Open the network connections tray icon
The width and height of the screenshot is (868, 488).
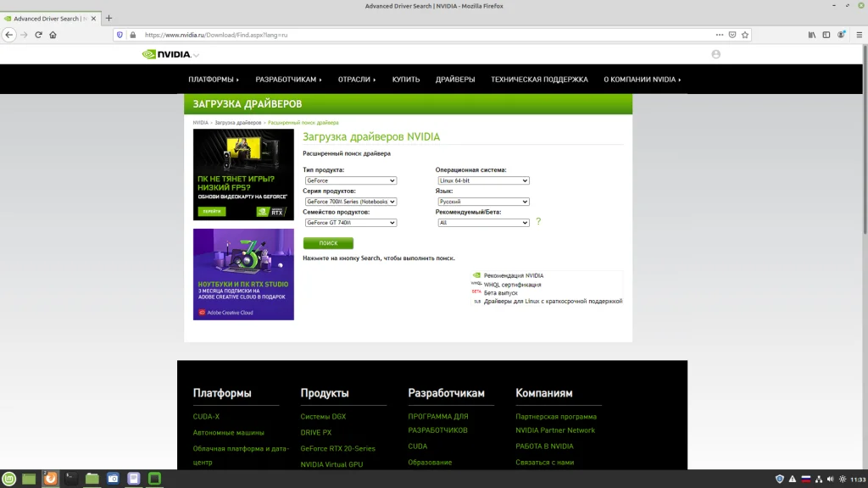click(x=819, y=480)
